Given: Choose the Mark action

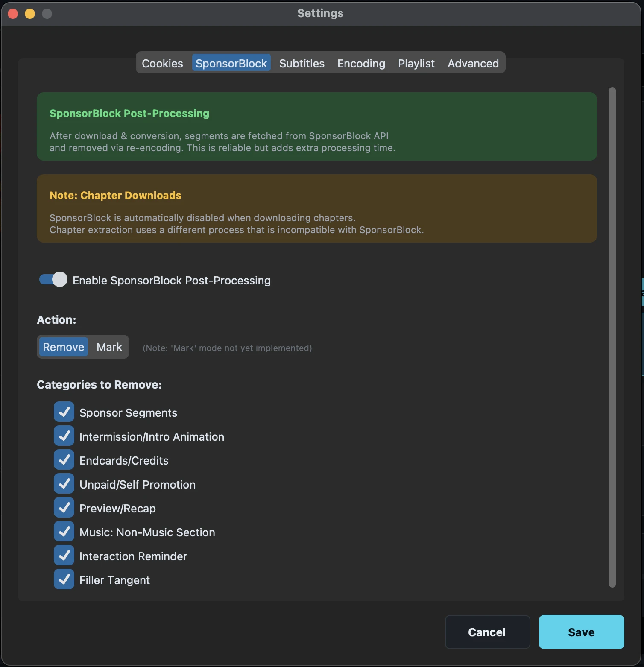Looking at the screenshot, I should pos(109,347).
